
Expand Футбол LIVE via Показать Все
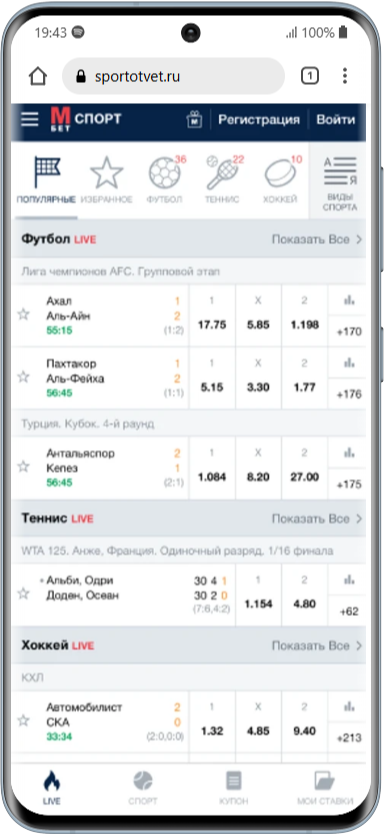point(317,239)
